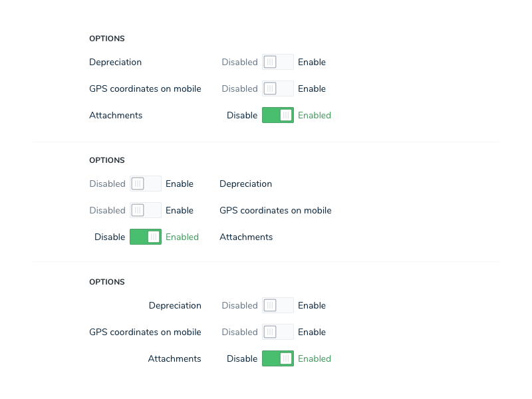
Task: Select the GPS coordinates on mobile text, middle section
Action: click(x=275, y=210)
